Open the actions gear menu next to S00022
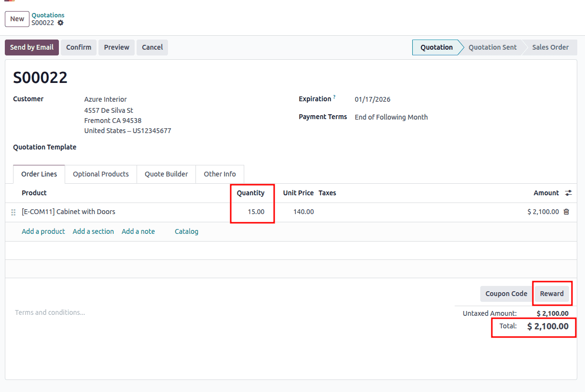The height and width of the screenshot is (392, 585). [x=61, y=23]
